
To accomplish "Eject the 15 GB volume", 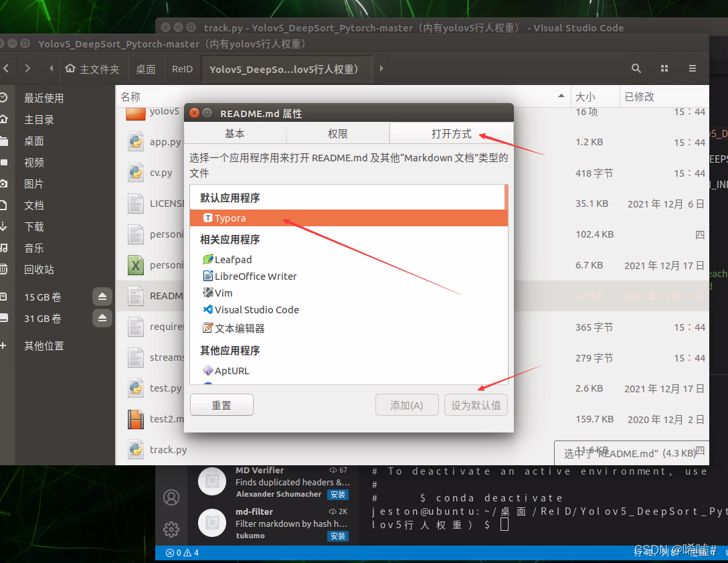I will coord(102,297).
